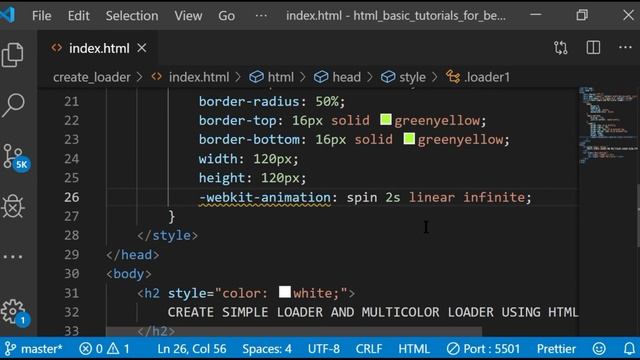
Task: Open the Run and Debug view
Action: [13, 206]
